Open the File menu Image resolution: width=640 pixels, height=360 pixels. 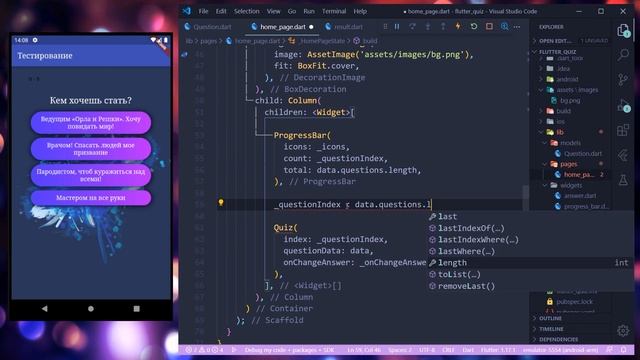pos(203,11)
